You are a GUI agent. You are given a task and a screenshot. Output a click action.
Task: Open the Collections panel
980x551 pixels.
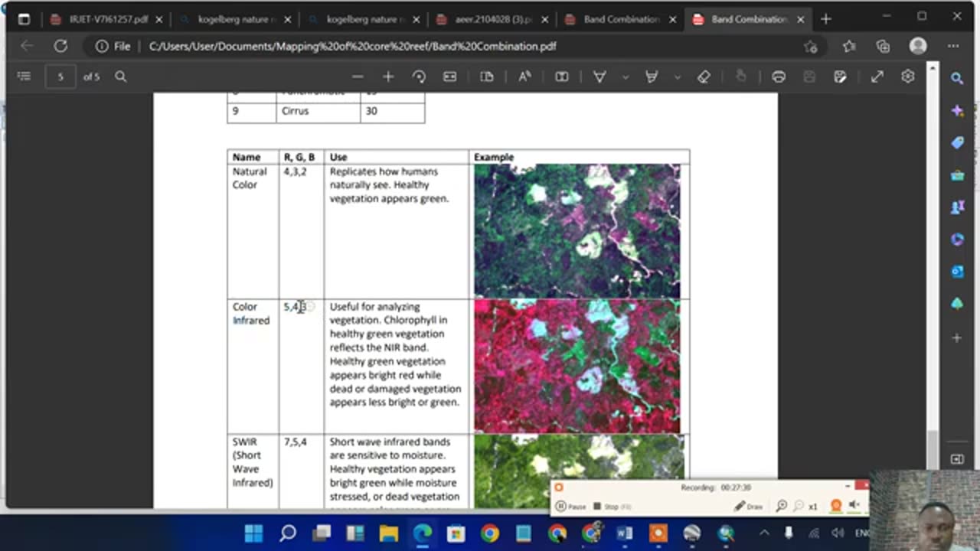click(x=883, y=47)
